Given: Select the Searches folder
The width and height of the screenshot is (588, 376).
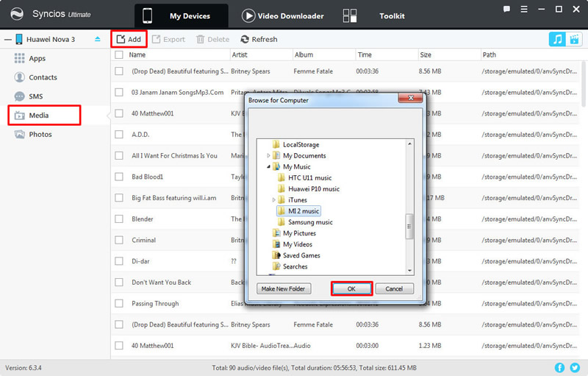Looking at the screenshot, I should [290, 266].
